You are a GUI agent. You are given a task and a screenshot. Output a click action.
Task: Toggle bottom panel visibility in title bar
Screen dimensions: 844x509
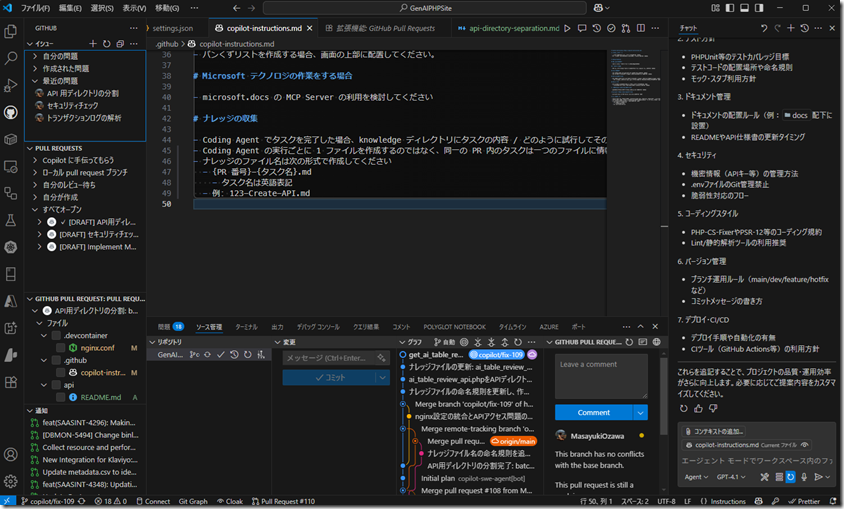pyautogui.click(x=744, y=8)
